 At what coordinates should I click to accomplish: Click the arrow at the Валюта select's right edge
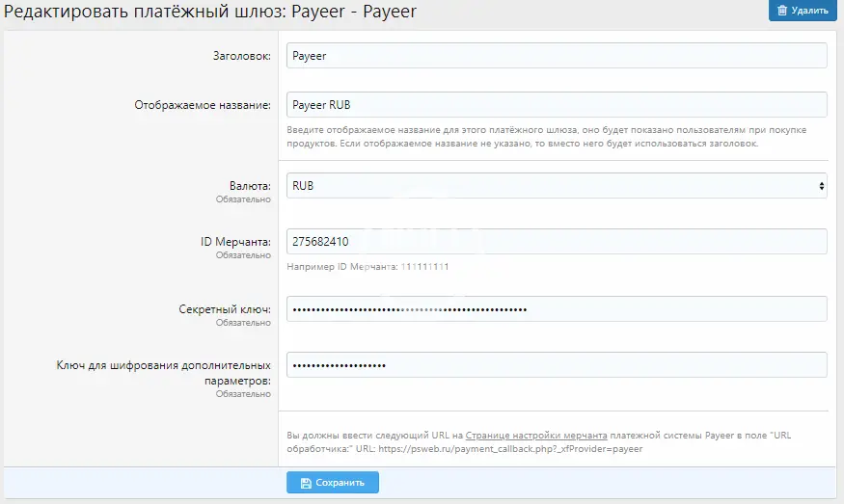tap(821, 185)
